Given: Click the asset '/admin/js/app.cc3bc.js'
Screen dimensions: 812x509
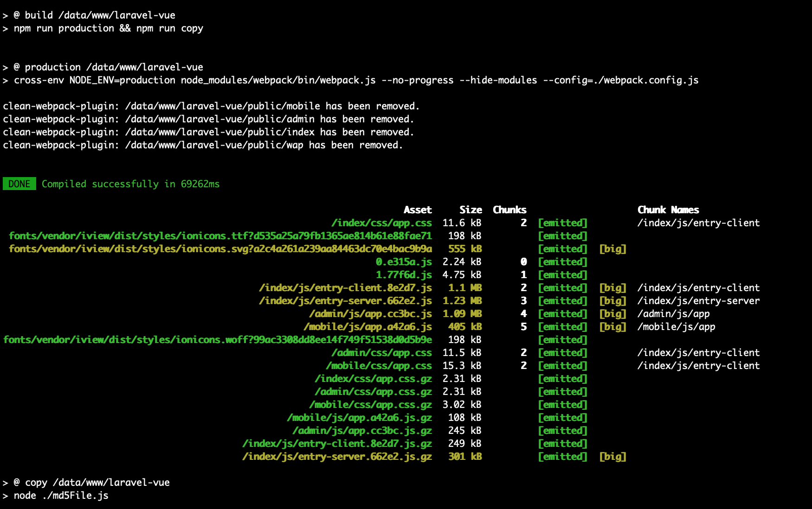Looking at the screenshot, I should 370,314.
